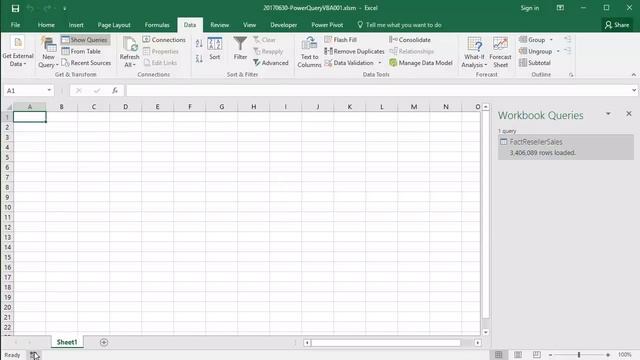Switch to the Home tab
The height and width of the screenshot is (360, 640).
(x=46, y=25)
